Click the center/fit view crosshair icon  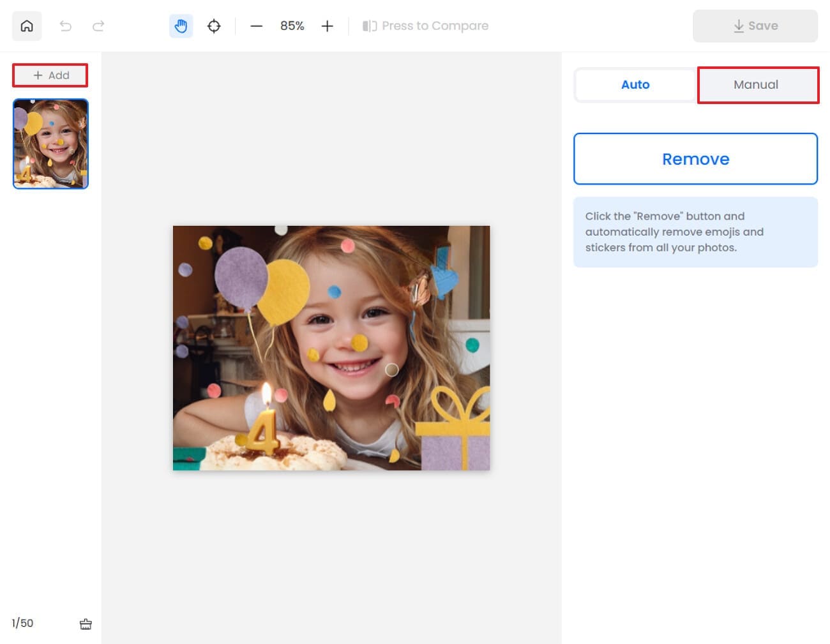click(x=214, y=26)
